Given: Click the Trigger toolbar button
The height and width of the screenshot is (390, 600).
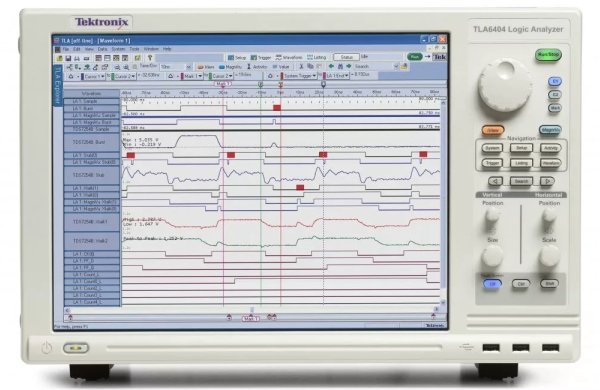Looking at the screenshot, I should click(261, 57).
